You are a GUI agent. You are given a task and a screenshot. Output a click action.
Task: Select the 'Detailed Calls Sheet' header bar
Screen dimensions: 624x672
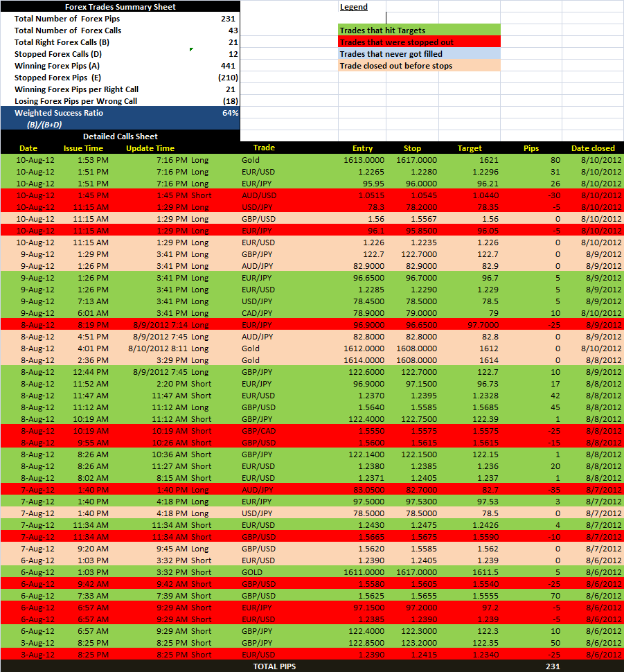pyautogui.click(x=120, y=136)
